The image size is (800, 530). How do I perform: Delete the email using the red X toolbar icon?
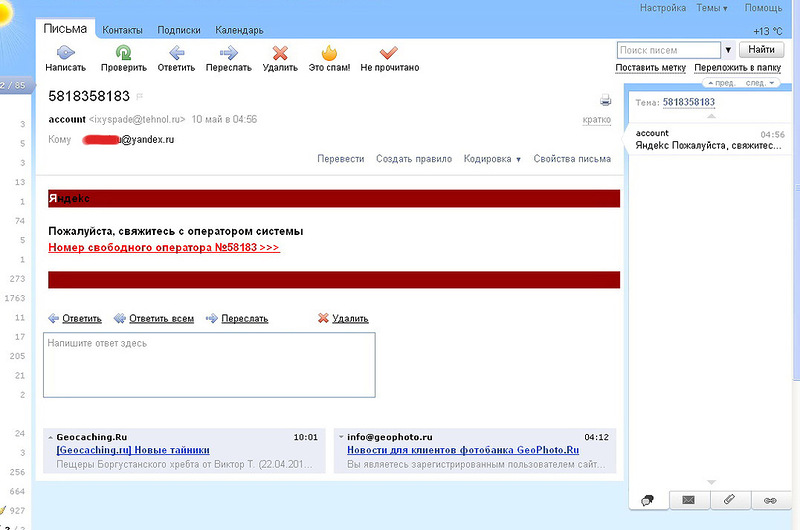click(280, 52)
